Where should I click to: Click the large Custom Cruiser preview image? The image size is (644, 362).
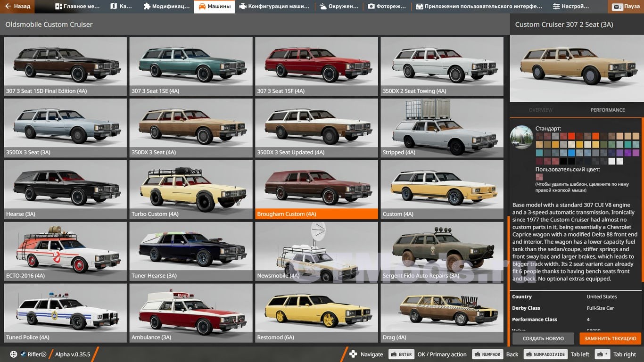[x=577, y=68]
